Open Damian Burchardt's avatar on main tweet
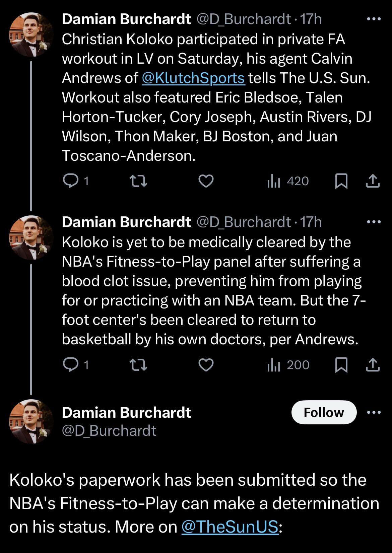 coord(31,421)
